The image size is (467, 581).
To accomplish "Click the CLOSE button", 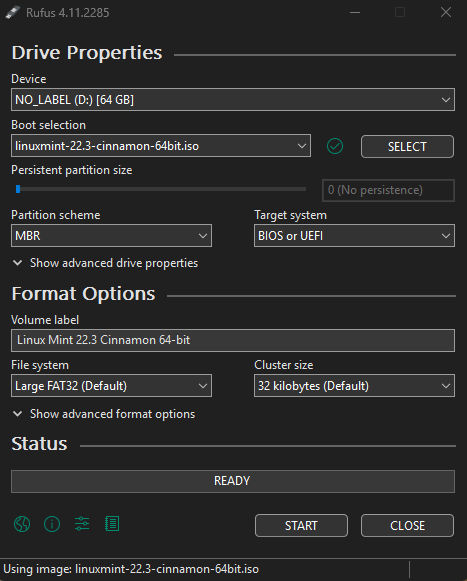I will [x=407, y=525].
